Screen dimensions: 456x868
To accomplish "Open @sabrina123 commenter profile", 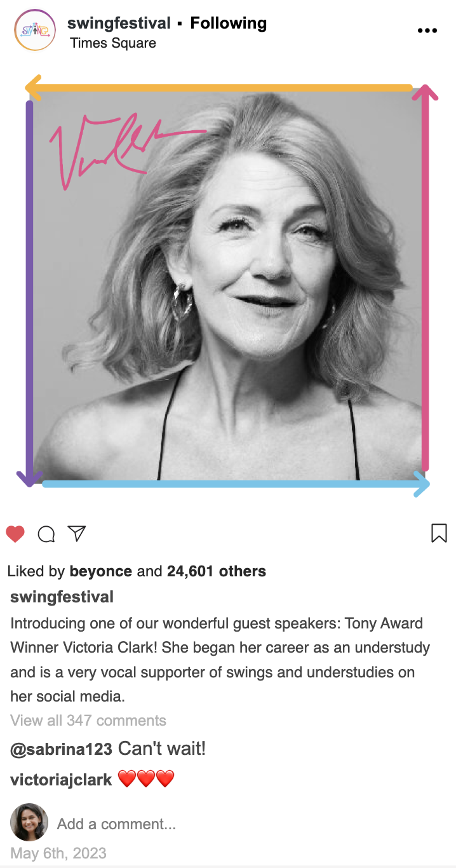I will point(61,749).
